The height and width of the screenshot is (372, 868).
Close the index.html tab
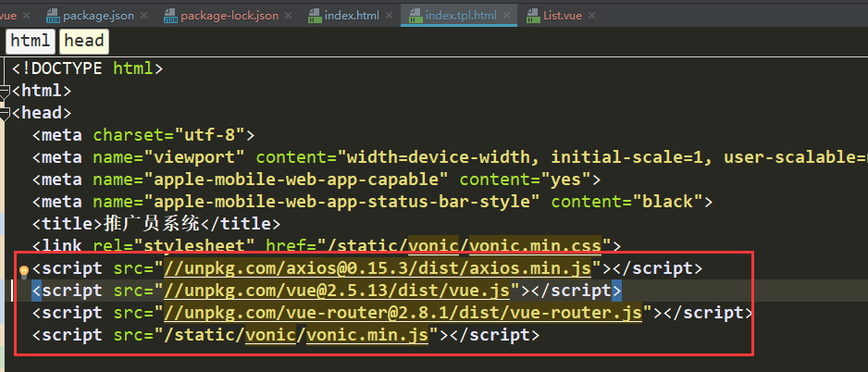point(390,16)
